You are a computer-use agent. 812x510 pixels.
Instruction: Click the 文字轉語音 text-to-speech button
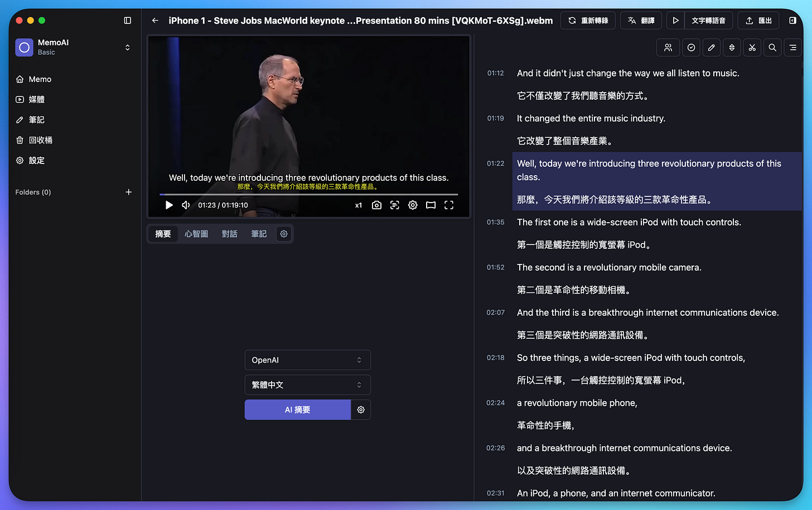(708, 21)
